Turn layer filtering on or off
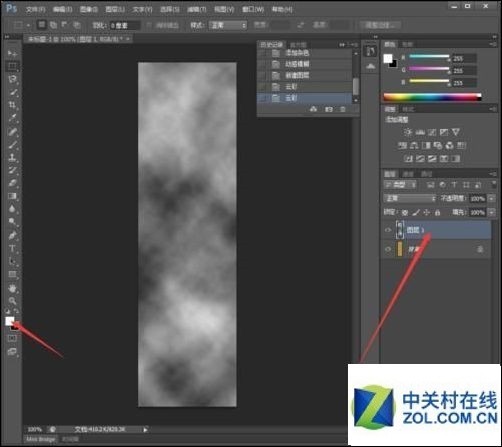The image size is (502, 447). pos(494,185)
